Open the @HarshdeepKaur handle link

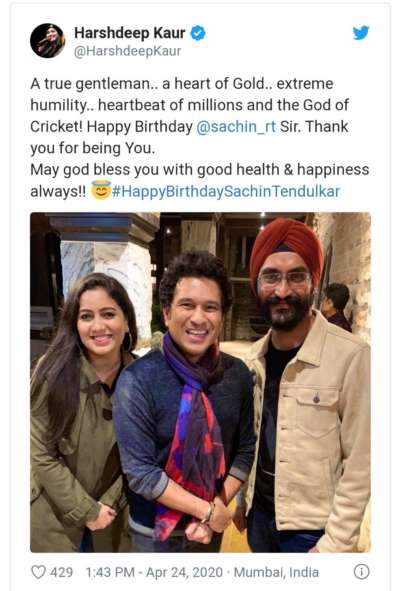click(x=127, y=51)
